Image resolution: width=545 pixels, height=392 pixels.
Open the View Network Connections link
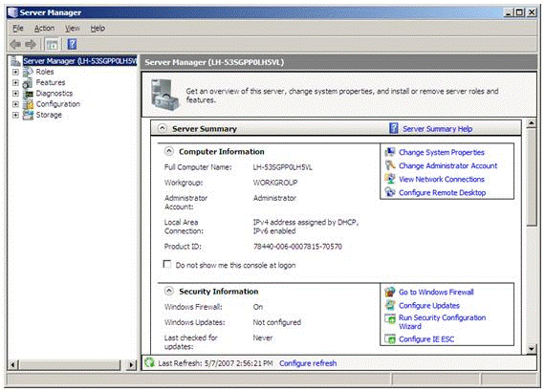coord(442,180)
